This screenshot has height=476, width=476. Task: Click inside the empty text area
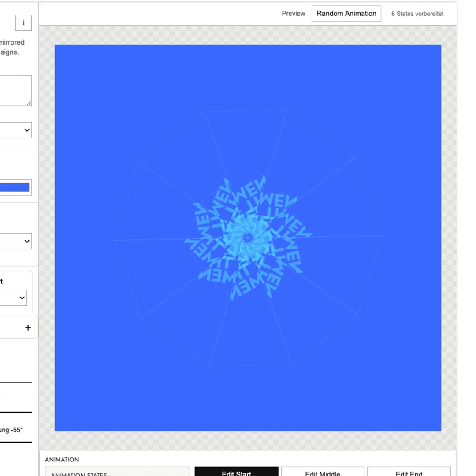pyautogui.click(x=15, y=90)
